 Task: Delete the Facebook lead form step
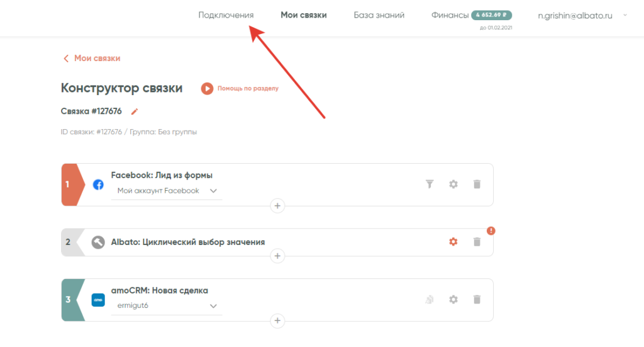[x=477, y=184]
